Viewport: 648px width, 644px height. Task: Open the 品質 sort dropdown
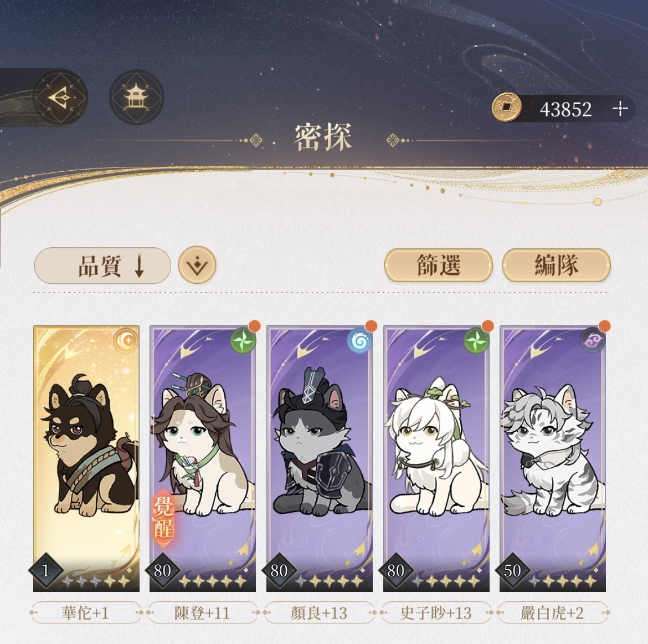point(102,265)
